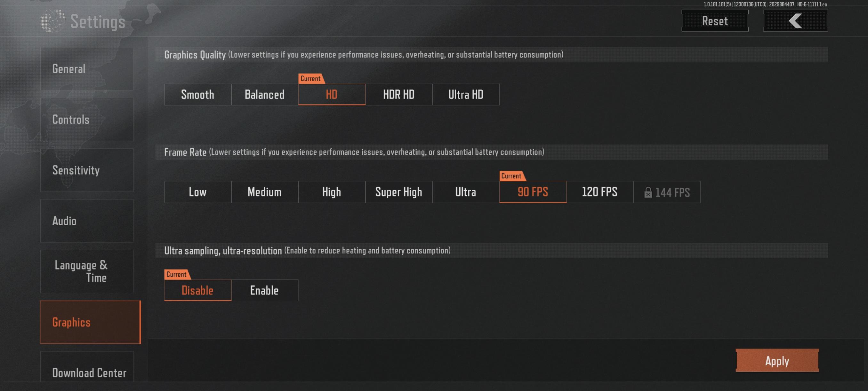Click Reset to default settings
The image size is (868, 391).
pyautogui.click(x=714, y=21)
